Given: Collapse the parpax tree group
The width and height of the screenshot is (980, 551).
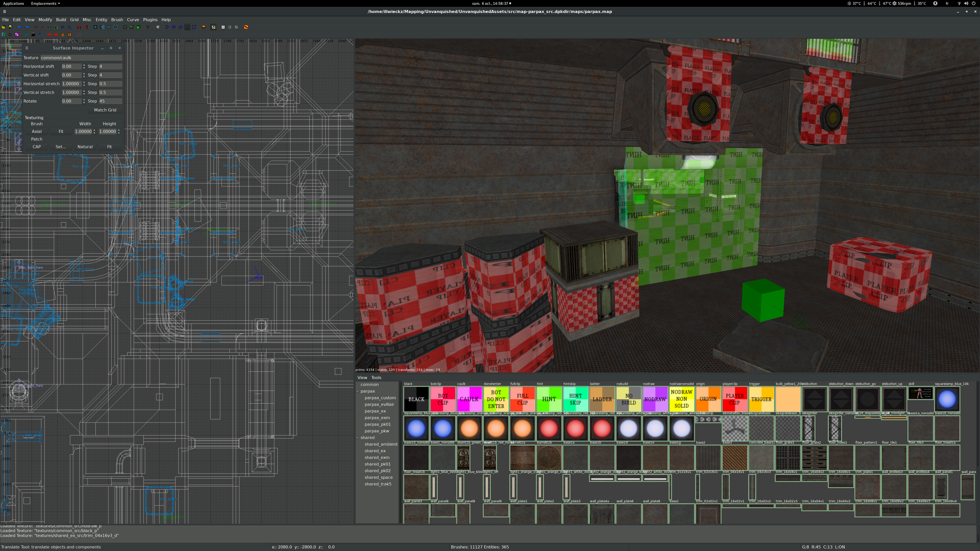Looking at the screenshot, I should coord(358,391).
